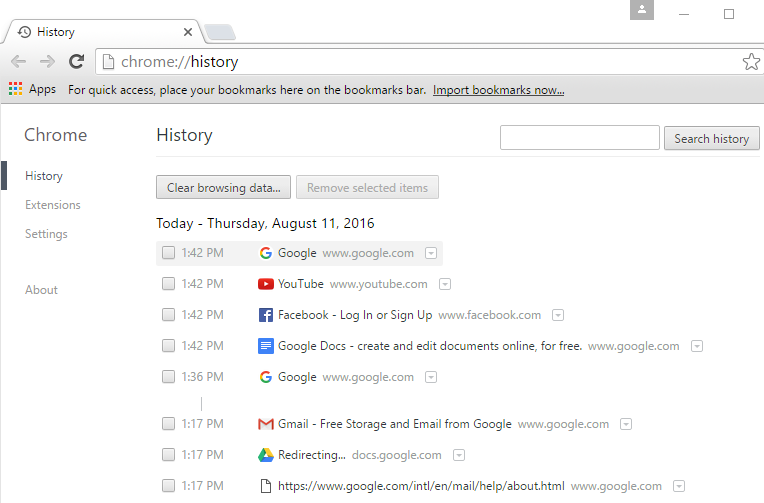Click the Import bookmarks now link
Screen dimensions: 764x503
498,90
